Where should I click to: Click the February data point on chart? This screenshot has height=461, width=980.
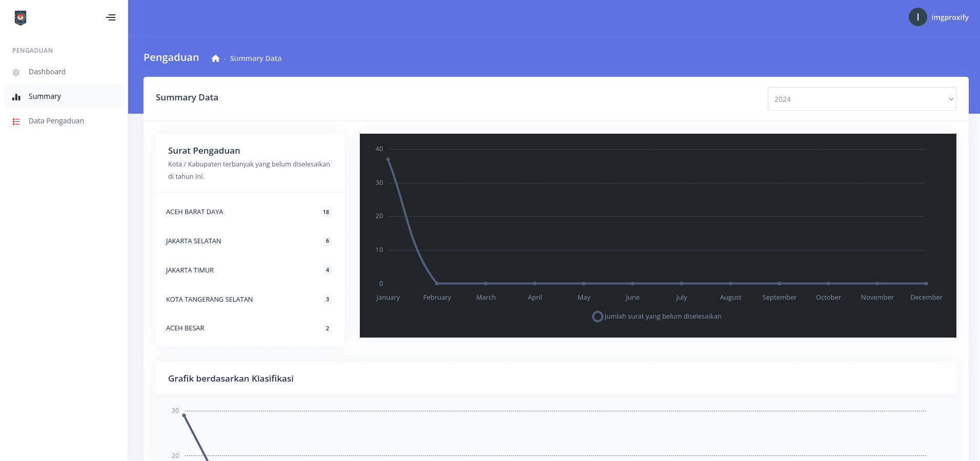(x=437, y=283)
